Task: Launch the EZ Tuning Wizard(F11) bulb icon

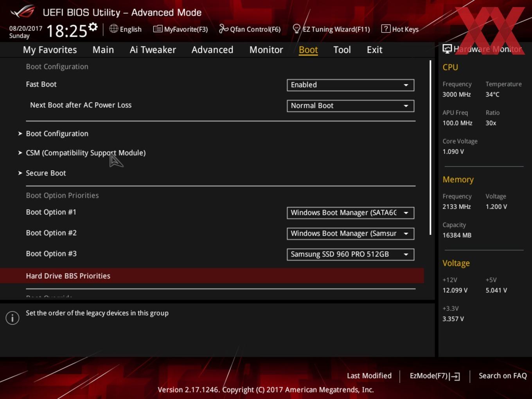Action: coord(297,29)
